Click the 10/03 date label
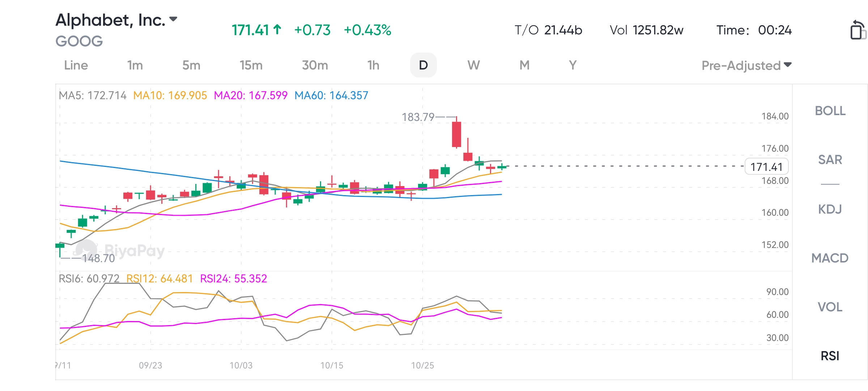This screenshot has width=868, height=391. pos(241,365)
